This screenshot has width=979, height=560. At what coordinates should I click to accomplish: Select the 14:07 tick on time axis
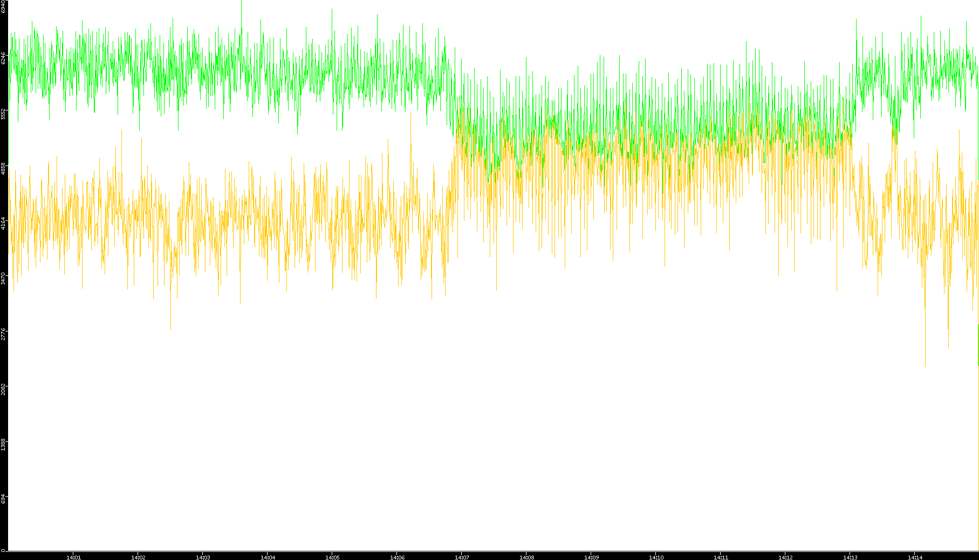pos(462,557)
